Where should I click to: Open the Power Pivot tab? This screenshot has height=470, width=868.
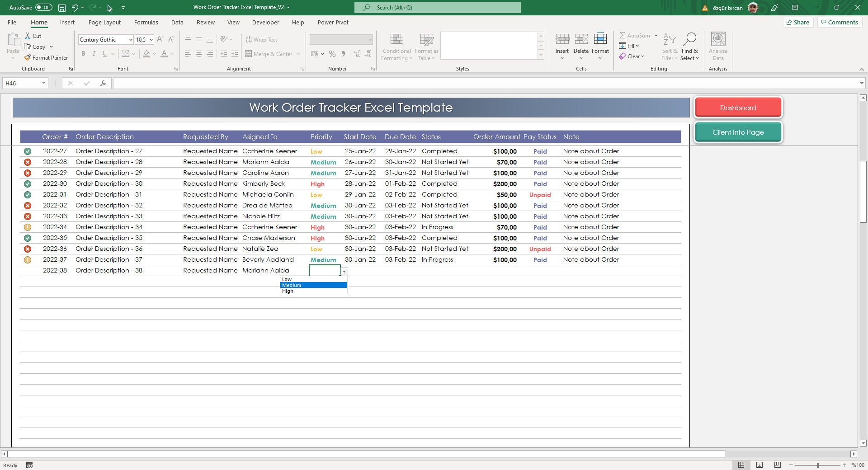click(x=333, y=22)
